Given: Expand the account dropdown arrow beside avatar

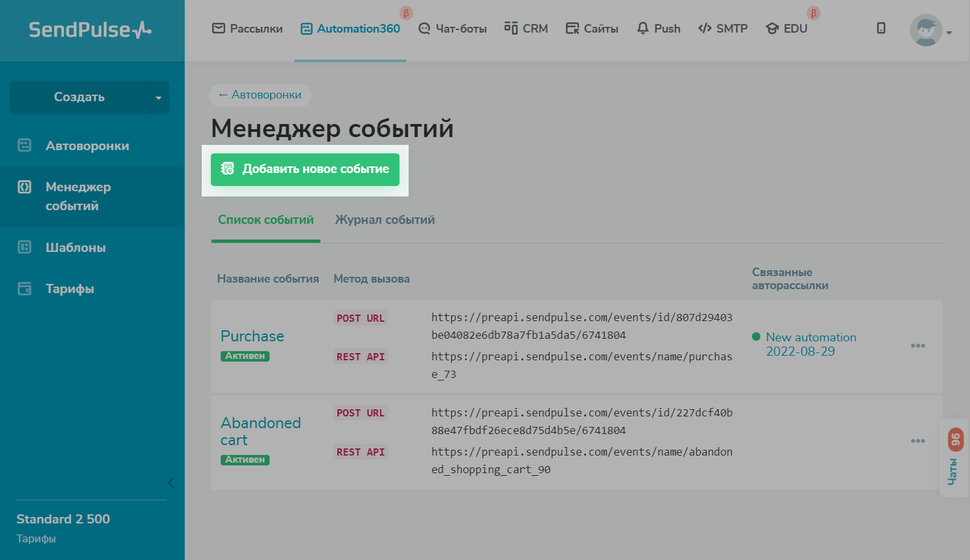Looking at the screenshot, I should 949,33.
